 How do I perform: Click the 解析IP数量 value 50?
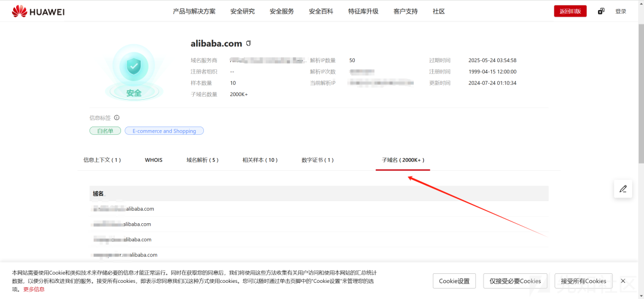point(352,60)
